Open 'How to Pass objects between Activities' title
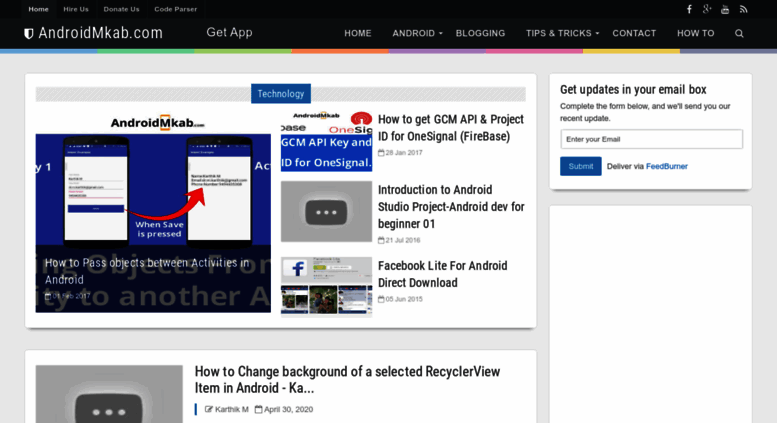Screen dimensions: 777x423 tap(147, 271)
